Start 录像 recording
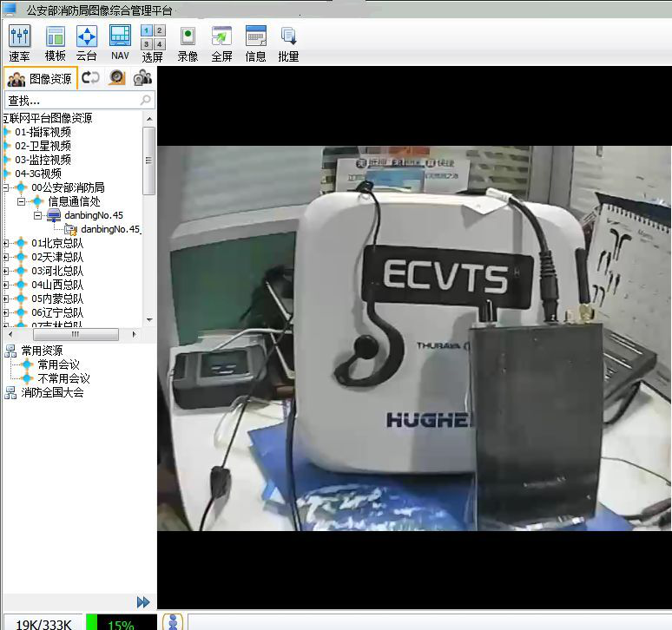The image size is (672, 630). [188, 43]
